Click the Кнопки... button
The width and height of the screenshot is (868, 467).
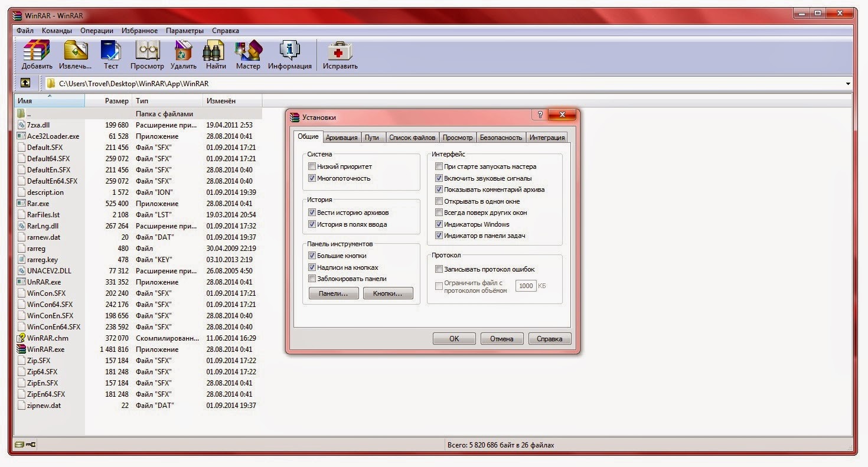[388, 293]
